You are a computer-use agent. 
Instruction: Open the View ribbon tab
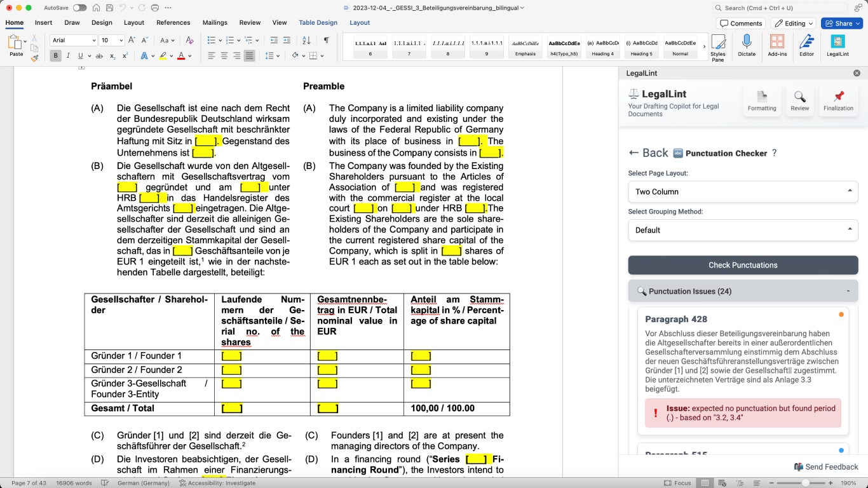tap(280, 23)
